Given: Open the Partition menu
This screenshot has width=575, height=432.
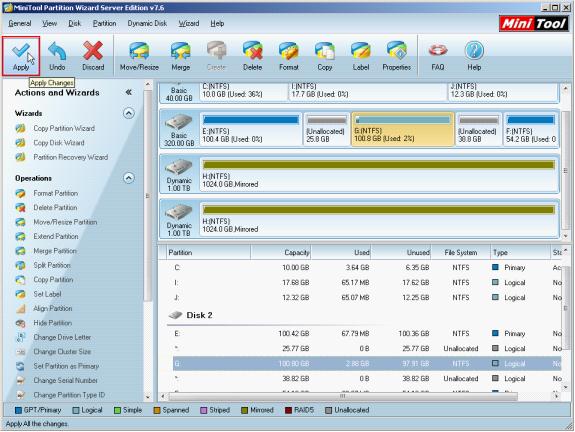Looking at the screenshot, I should pos(104,23).
